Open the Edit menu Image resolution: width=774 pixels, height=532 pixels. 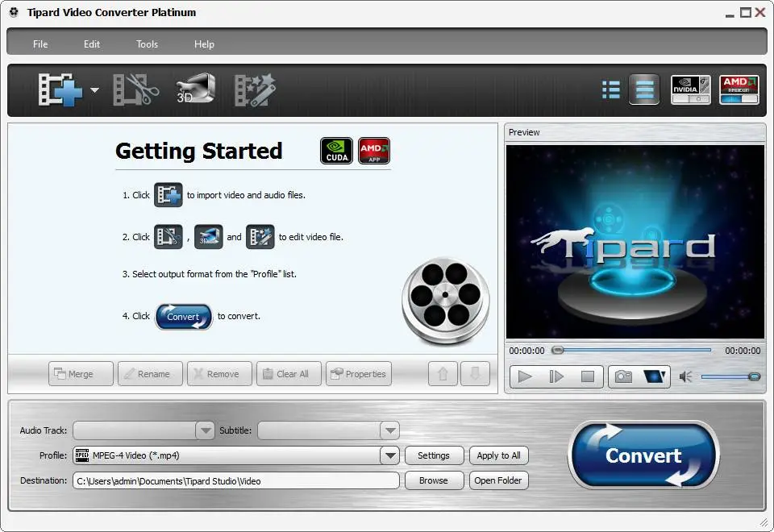coord(92,44)
